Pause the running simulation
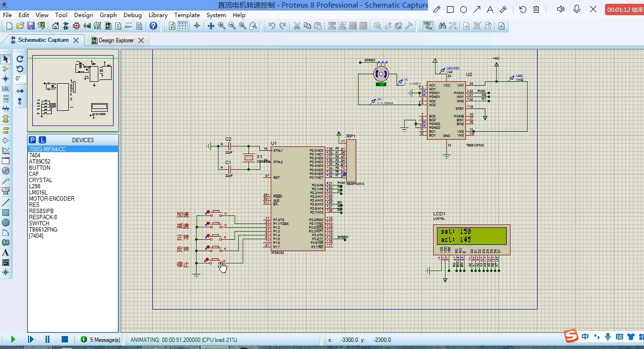The width and height of the screenshot is (644, 349). [47, 339]
